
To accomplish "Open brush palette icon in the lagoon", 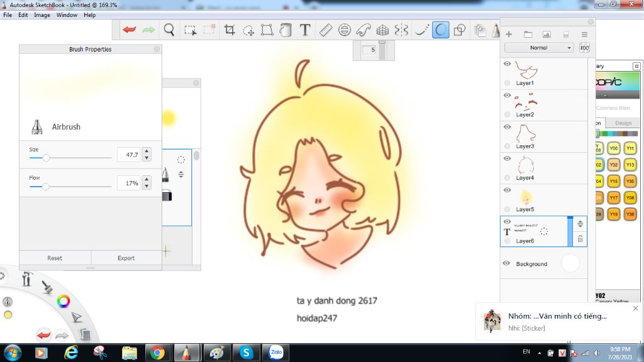I will 48,287.
